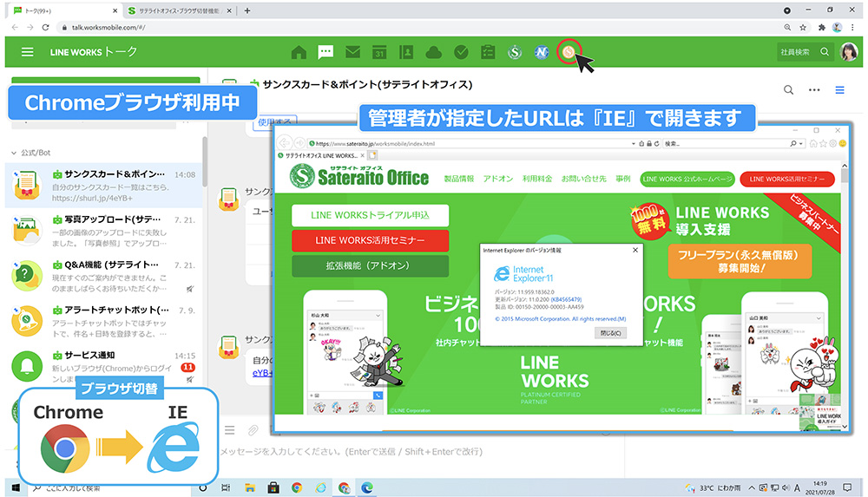
Task: Open the Calendar icon in header
Action: [379, 52]
